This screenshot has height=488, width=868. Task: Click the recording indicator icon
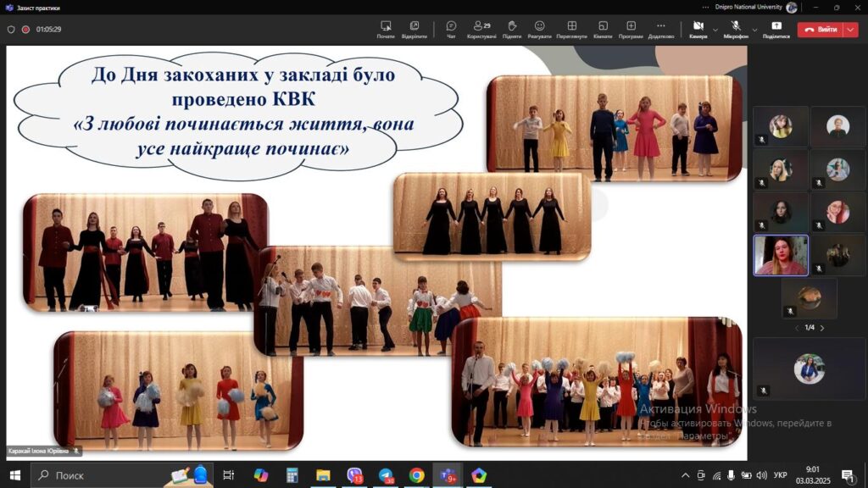(x=25, y=30)
